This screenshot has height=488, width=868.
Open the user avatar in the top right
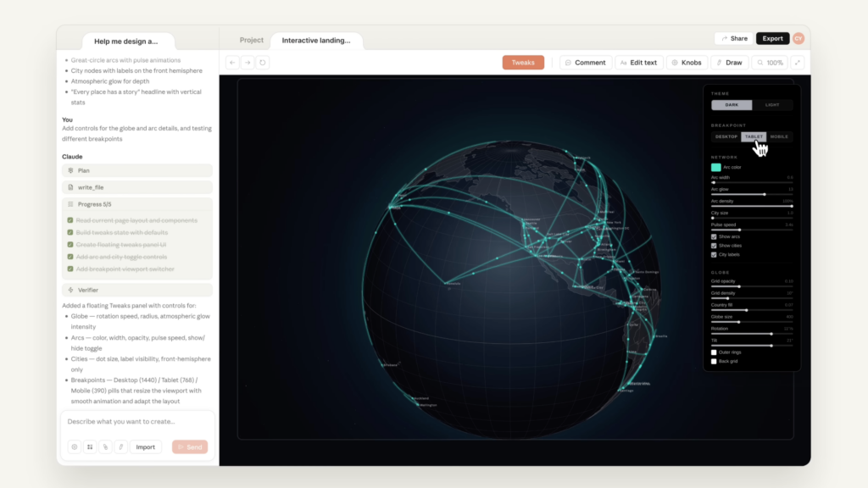pyautogui.click(x=798, y=38)
